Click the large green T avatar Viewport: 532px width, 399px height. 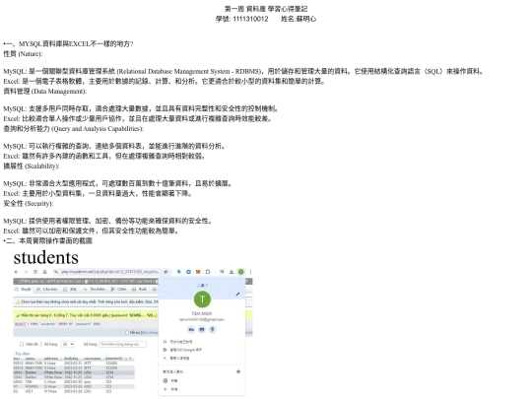click(202, 299)
